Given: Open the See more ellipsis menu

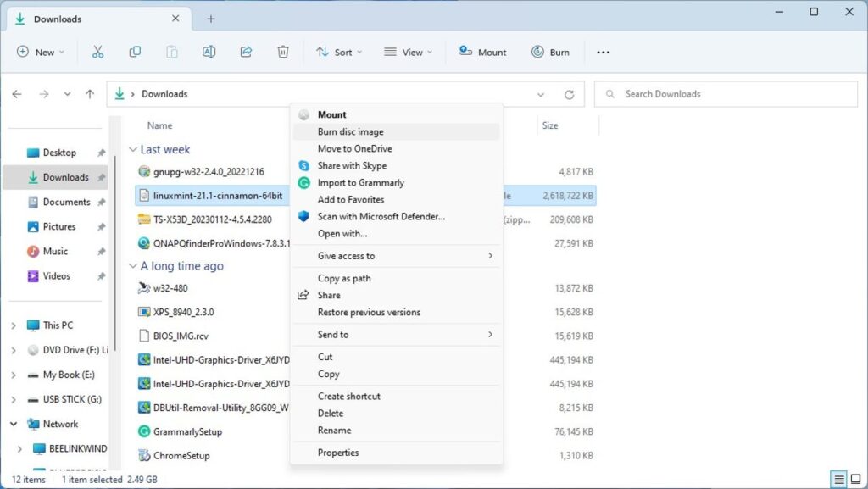Looking at the screenshot, I should [603, 52].
